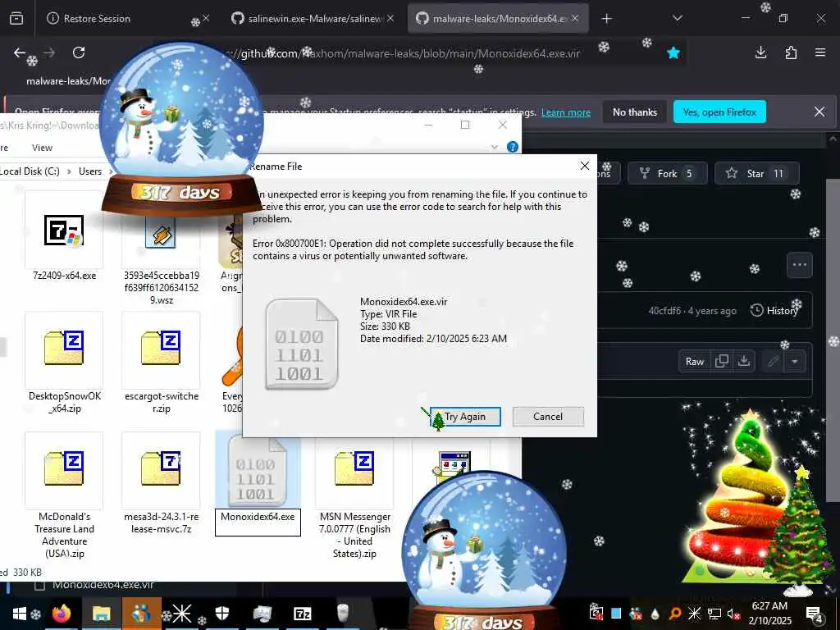
Task: Close the Rename File dialog with the X
Action: [584, 166]
